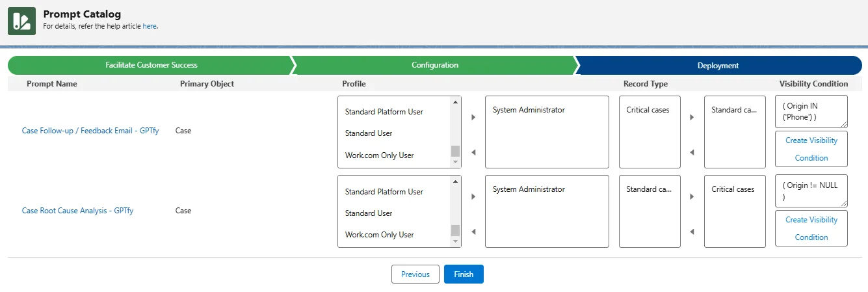Click the Finish button
The height and width of the screenshot is (292, 868).
click(464, 274)
